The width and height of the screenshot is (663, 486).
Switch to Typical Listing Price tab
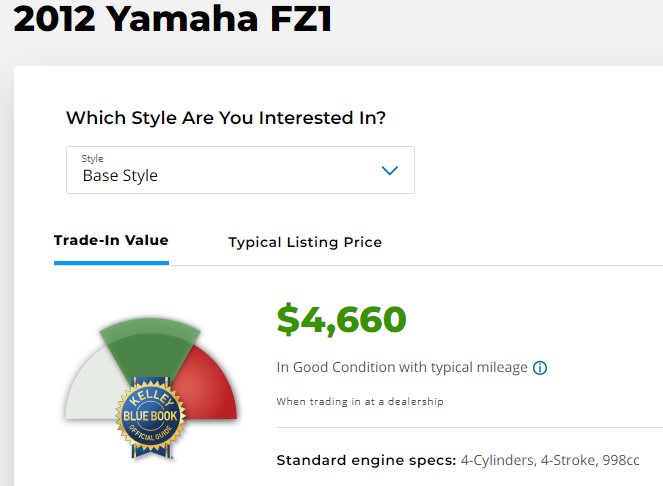click(x=305, y=242)
